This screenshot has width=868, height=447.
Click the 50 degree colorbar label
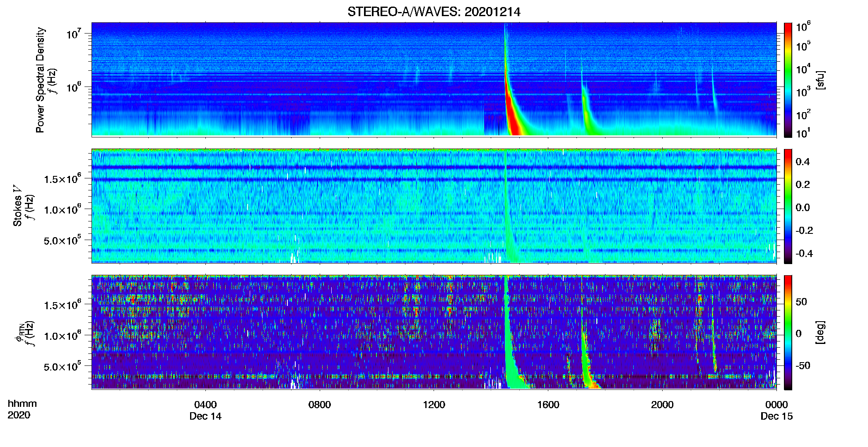(x=801, y=302)
